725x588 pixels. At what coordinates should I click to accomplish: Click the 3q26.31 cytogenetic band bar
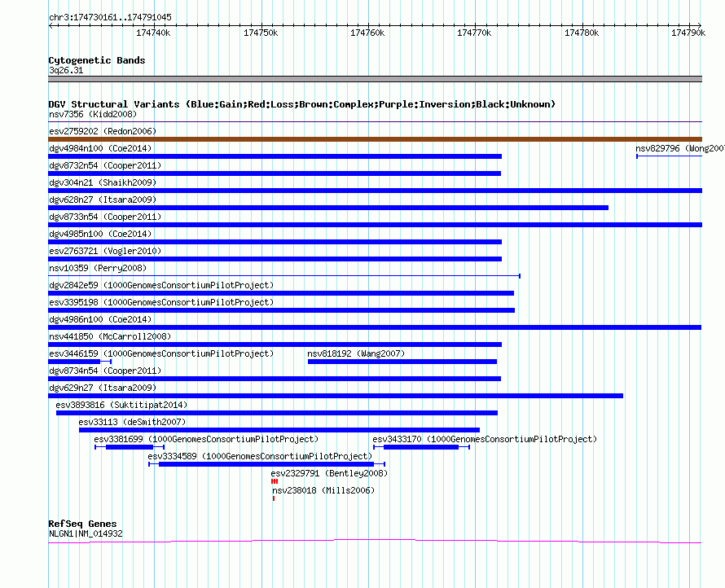tap(375, 79)
